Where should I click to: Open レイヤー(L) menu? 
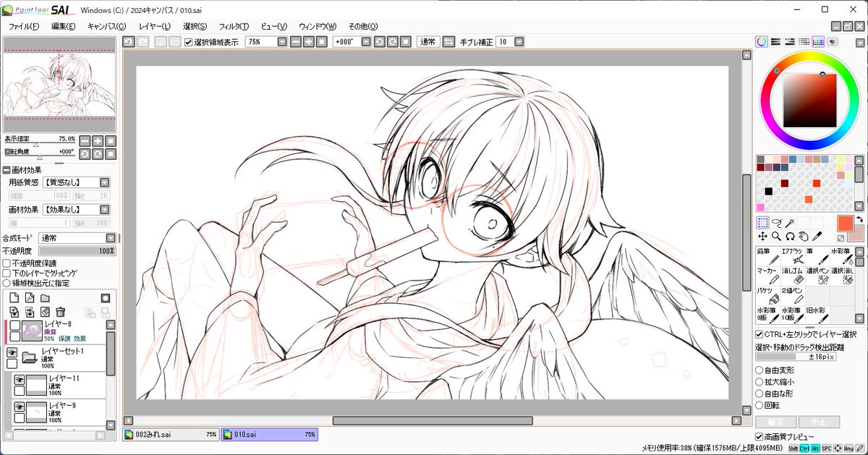pos(155,26)
